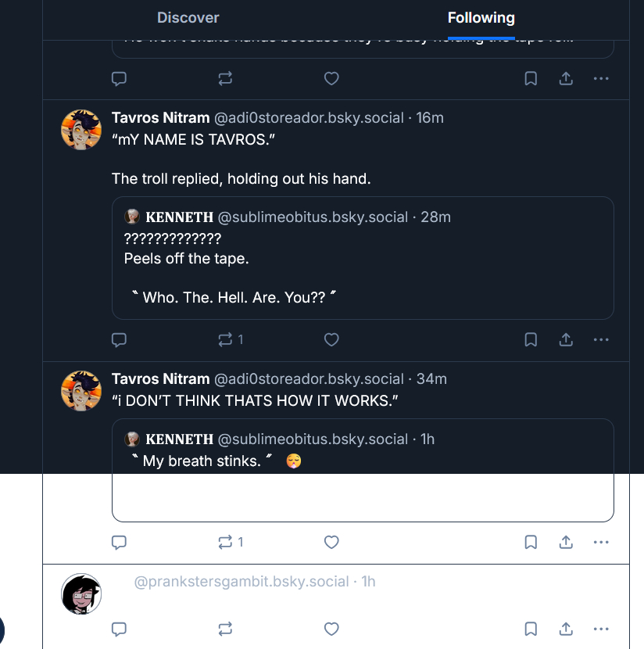Open the @prankstersgambit.bsky.social profile link
The image size is (644, 649).
[x=241, y=582]
